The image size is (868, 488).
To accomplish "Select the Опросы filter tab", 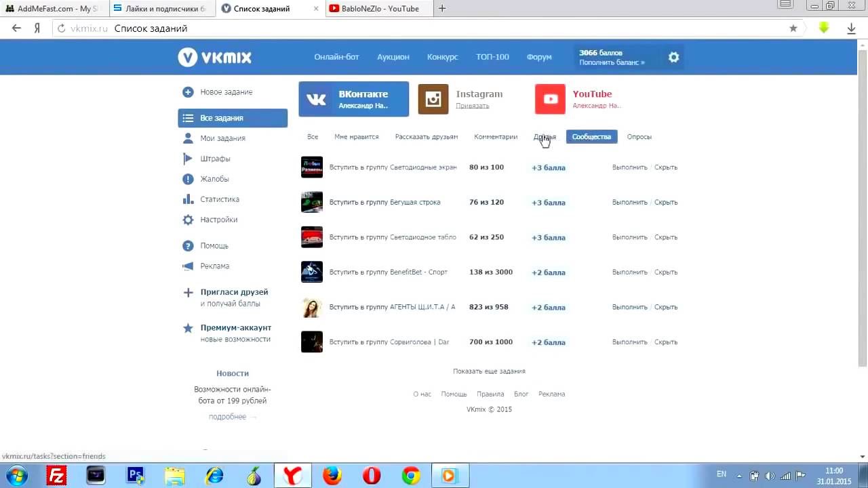I will point(639,137).
